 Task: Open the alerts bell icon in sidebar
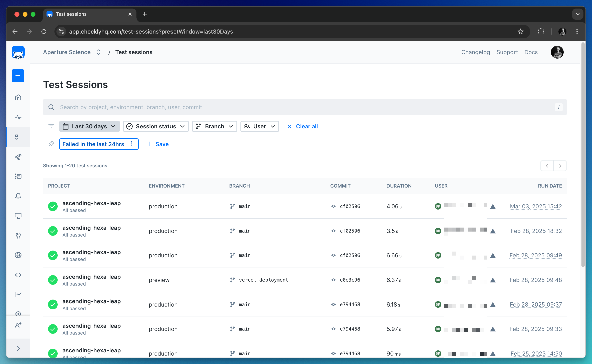pos(18,196)
